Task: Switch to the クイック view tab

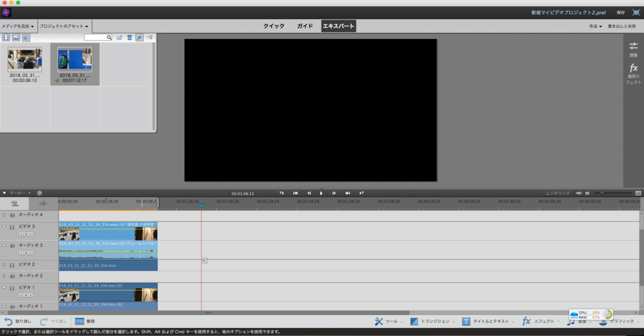Action: click(x=274, y=26)
